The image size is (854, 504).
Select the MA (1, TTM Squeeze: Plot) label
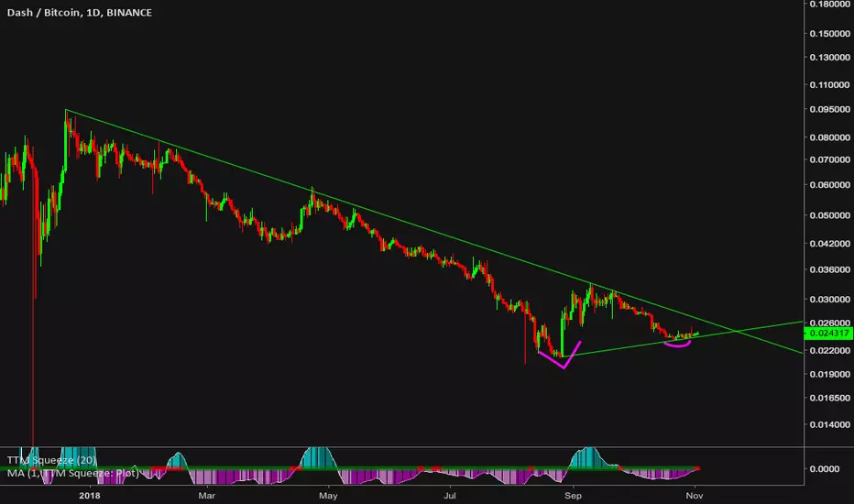click(x=72, y=473)
